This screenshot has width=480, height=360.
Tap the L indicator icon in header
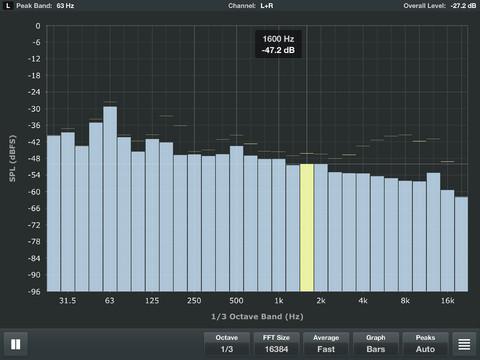(x=8, y=6)
